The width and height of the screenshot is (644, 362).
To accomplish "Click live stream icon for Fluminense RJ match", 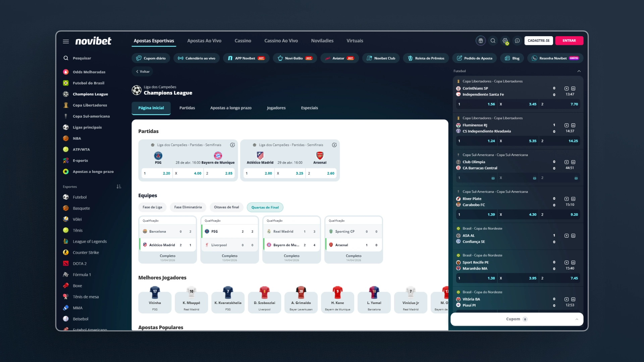I will click(567, 125).
